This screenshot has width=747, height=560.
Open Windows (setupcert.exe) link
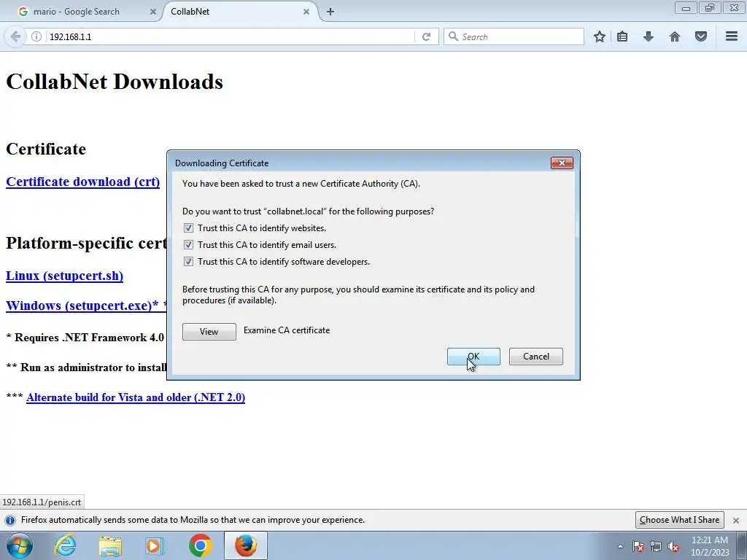point(86,306)
